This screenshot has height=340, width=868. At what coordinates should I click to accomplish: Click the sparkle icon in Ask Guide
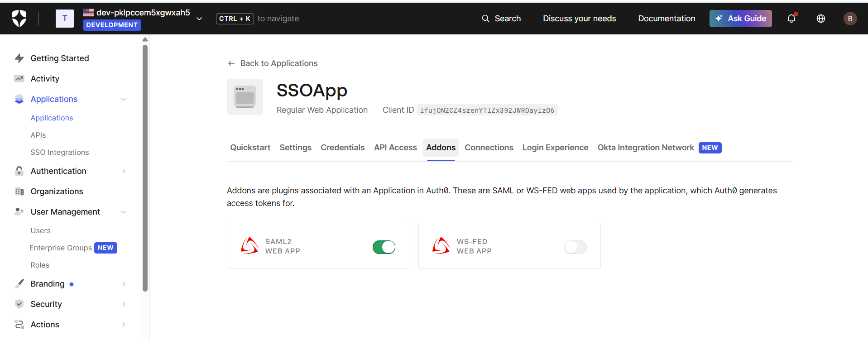(719, 19)
